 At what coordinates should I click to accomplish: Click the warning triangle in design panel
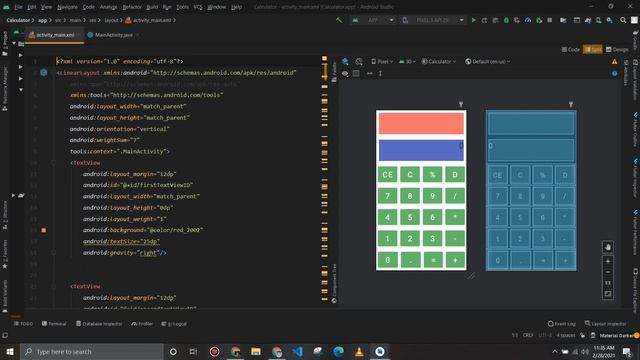tap(614, 62)
